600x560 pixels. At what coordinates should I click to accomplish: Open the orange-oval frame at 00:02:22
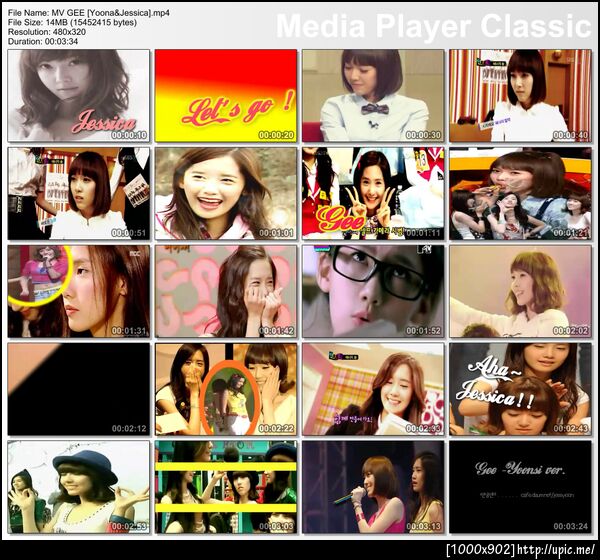tap(226, 389)
